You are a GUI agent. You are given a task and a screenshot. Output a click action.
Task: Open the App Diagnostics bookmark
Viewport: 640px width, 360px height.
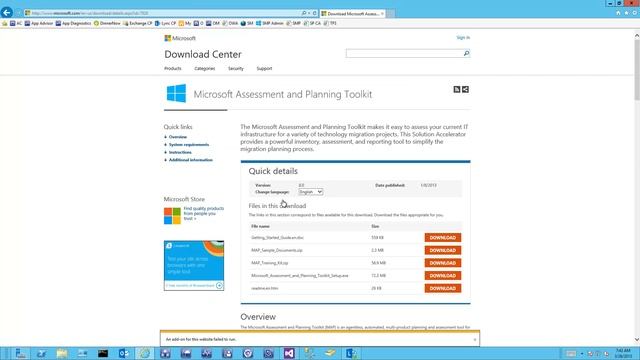coord(73,23)
